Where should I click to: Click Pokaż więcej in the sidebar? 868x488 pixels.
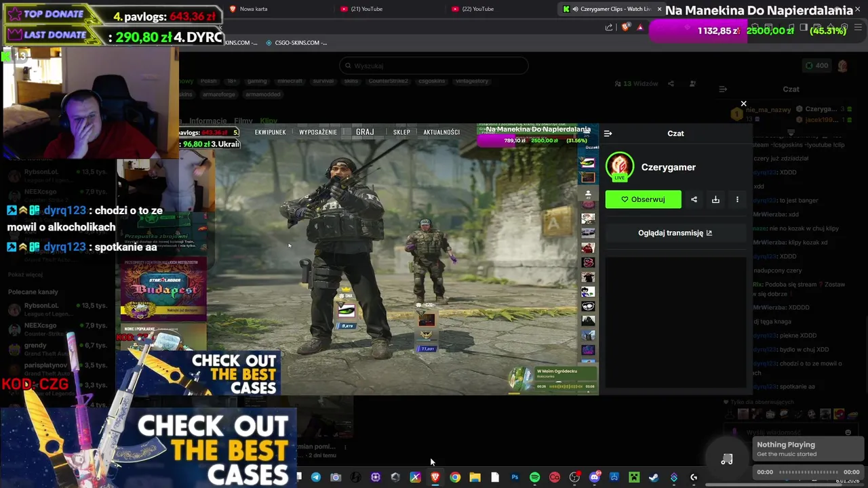[x=25, y=274]
